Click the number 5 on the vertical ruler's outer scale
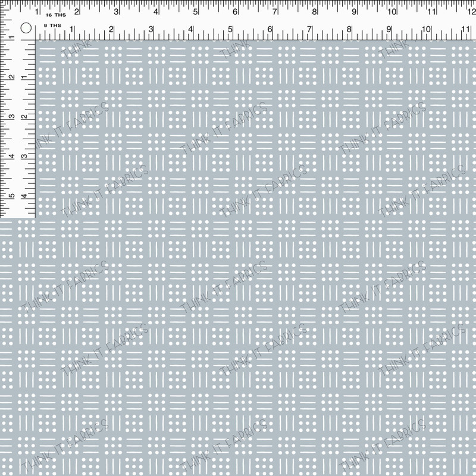 [x=12, y=195]
